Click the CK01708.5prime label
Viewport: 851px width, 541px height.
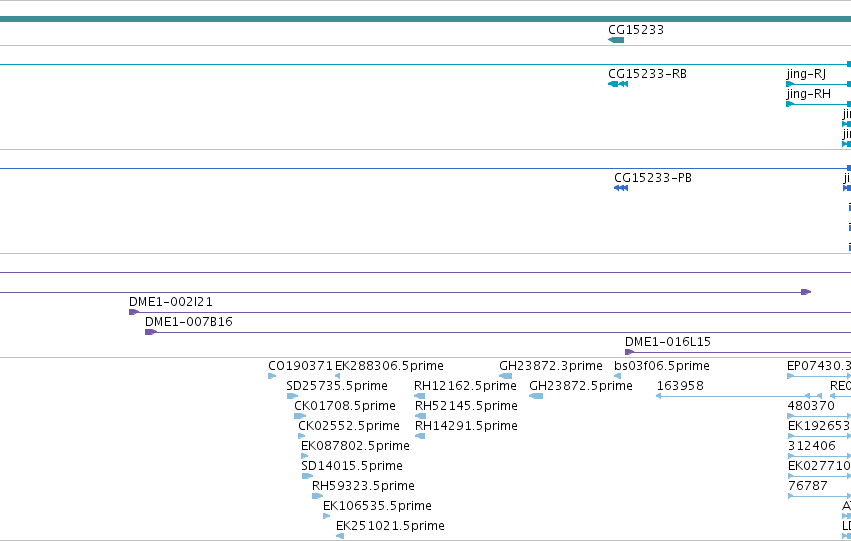click(345, 406)
